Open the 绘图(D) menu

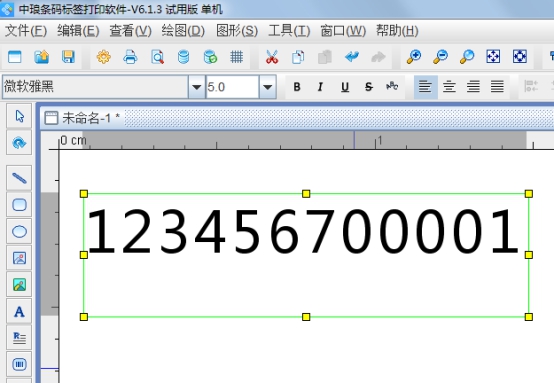[x=183, y=31]
